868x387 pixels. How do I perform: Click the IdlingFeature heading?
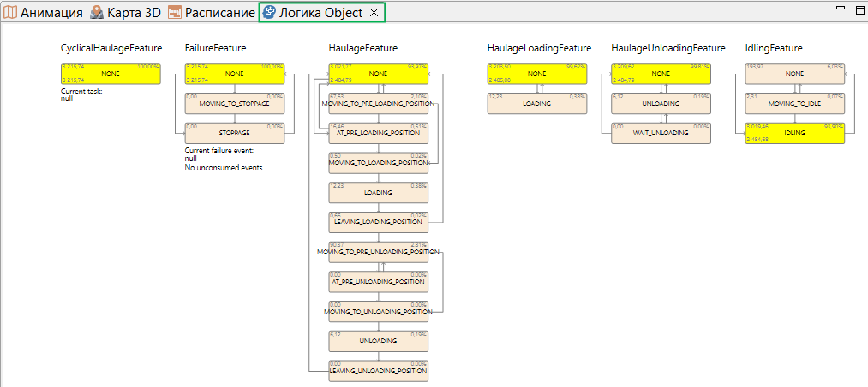[774, 48]
